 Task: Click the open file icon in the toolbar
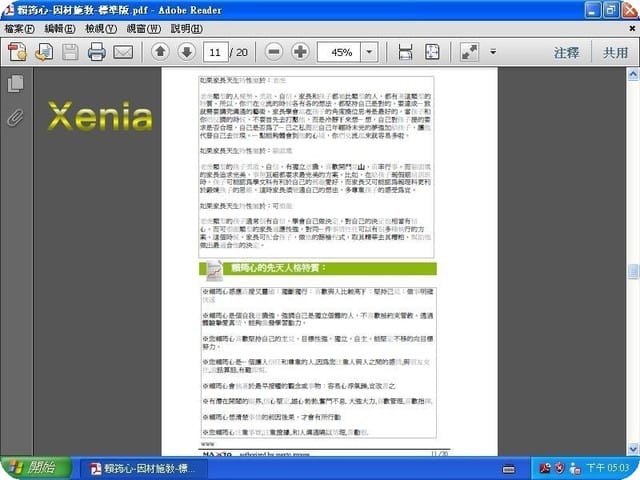44,52
